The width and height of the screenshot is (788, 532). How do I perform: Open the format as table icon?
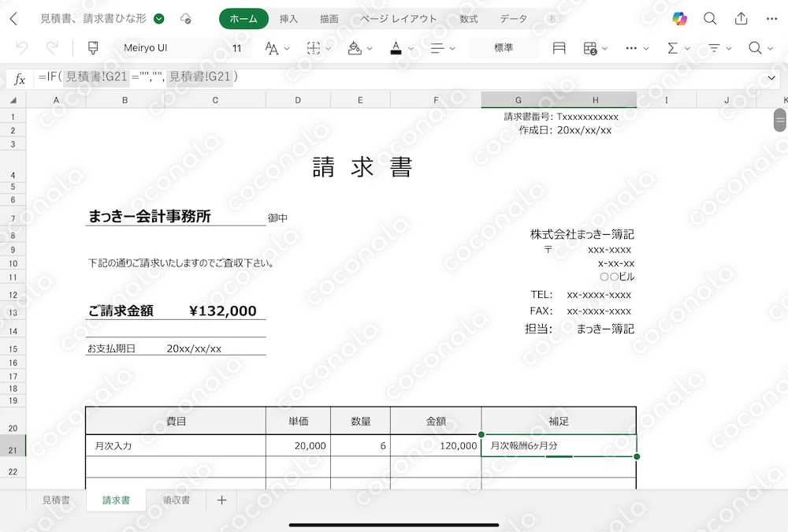[590, 48]
